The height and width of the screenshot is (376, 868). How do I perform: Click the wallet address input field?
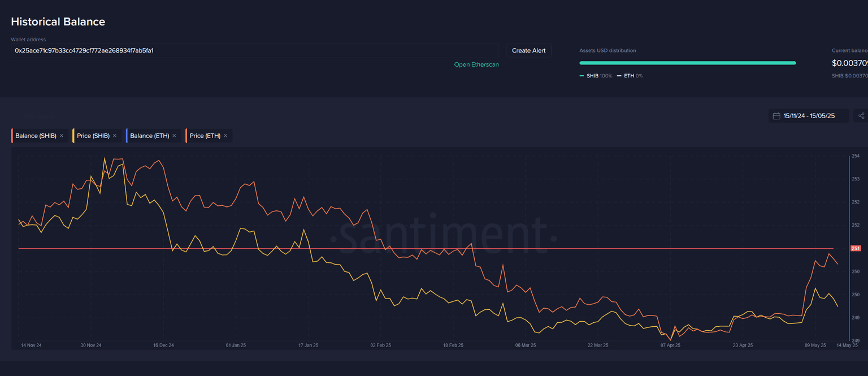[254, 50]
